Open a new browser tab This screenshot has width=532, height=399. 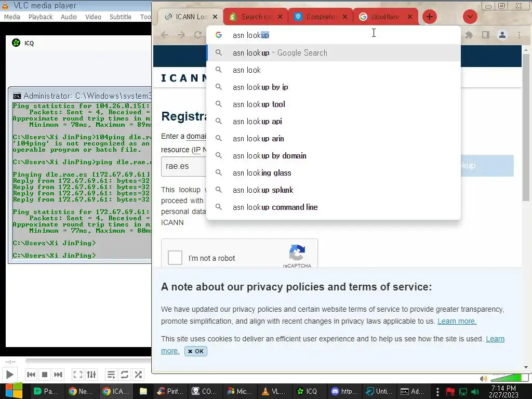coord(430,17)
